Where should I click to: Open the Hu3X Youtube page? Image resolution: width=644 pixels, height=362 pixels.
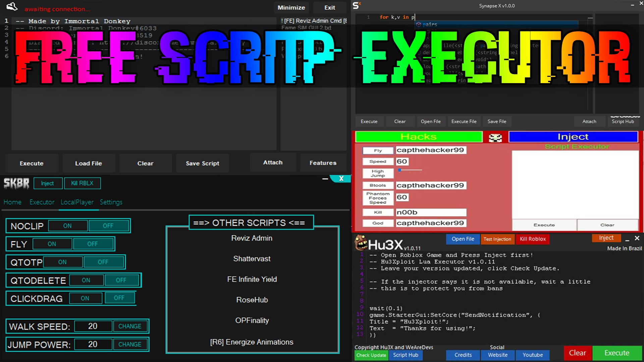533,355
